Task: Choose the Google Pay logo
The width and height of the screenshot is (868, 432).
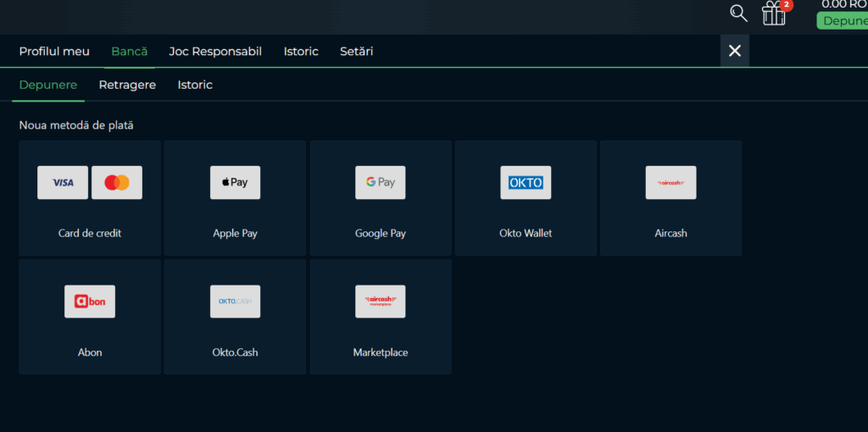Action: coord(381,182)
